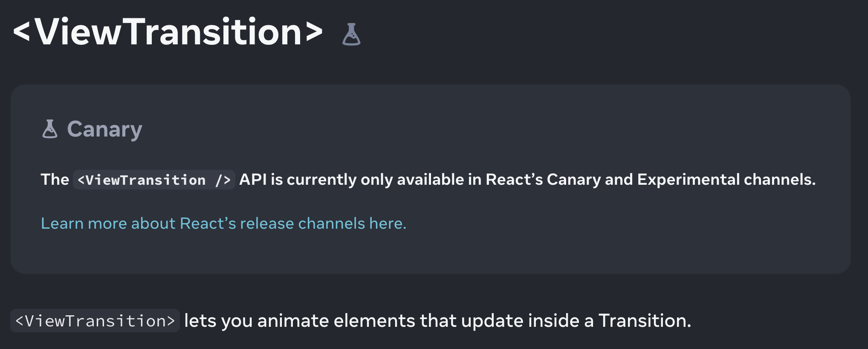Click the word "here" ending the link
The image size is (868, 349).
(x=386, y=223)
